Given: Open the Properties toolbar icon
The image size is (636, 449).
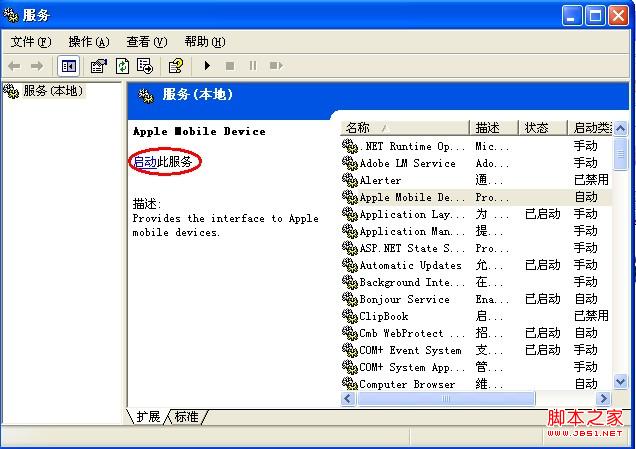Looking at the screenshot, I should coord(99,66).
